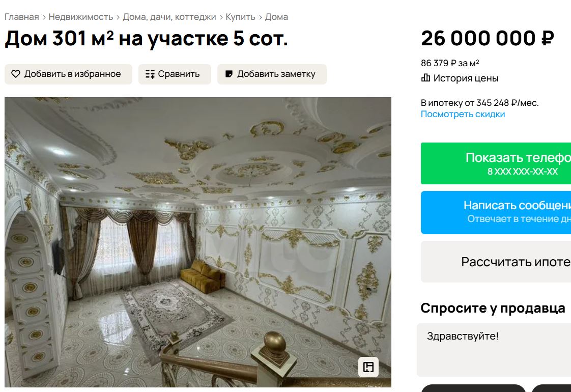Viewport: 571px width, 392px height.
Task: Open the main house interior photo
Action: [198, 242]
